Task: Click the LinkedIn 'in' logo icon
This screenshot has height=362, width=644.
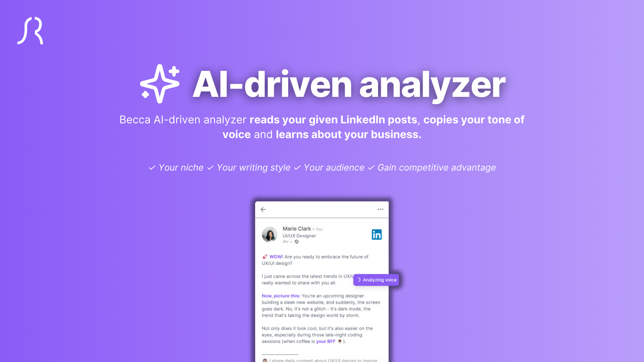Action: pos(377,235)
